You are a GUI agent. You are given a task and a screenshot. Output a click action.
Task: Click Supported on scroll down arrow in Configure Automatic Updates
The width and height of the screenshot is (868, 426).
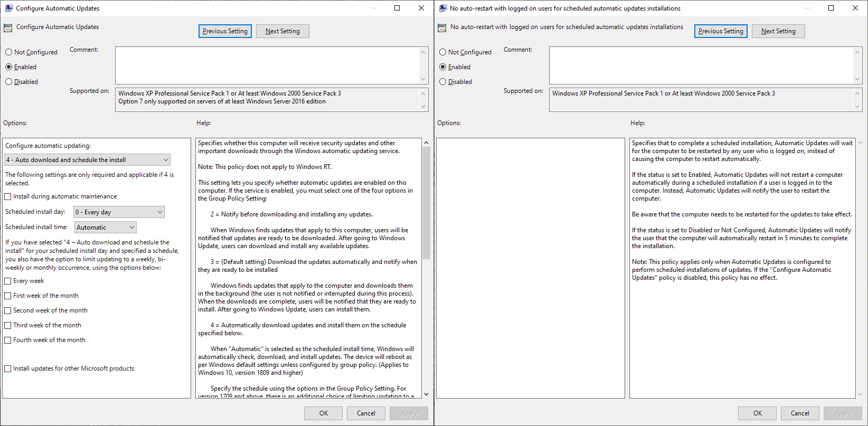423,107
